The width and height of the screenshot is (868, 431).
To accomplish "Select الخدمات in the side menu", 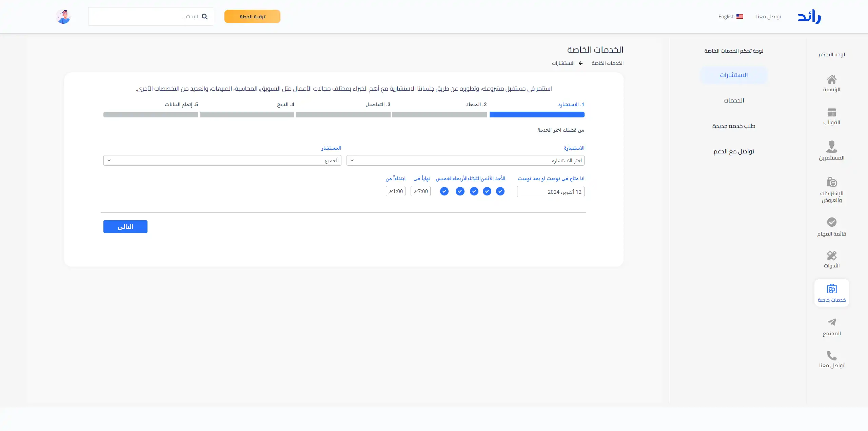I will click(x=733, y=100).
